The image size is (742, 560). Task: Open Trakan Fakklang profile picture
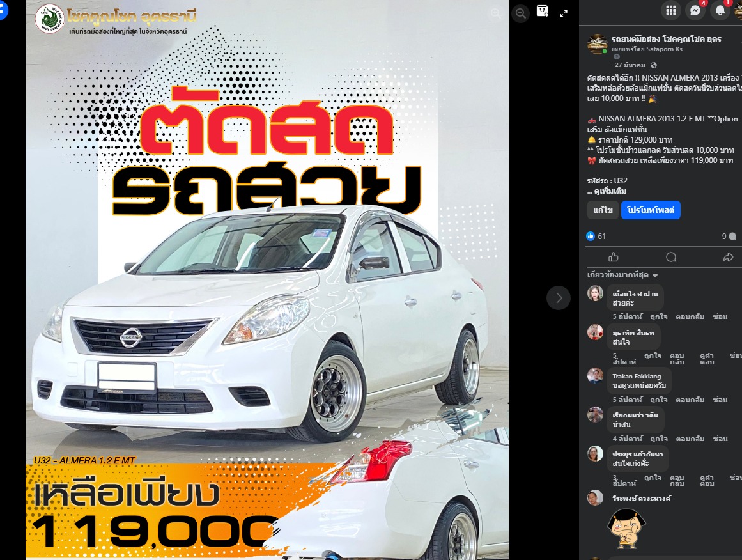pos(595,376)
